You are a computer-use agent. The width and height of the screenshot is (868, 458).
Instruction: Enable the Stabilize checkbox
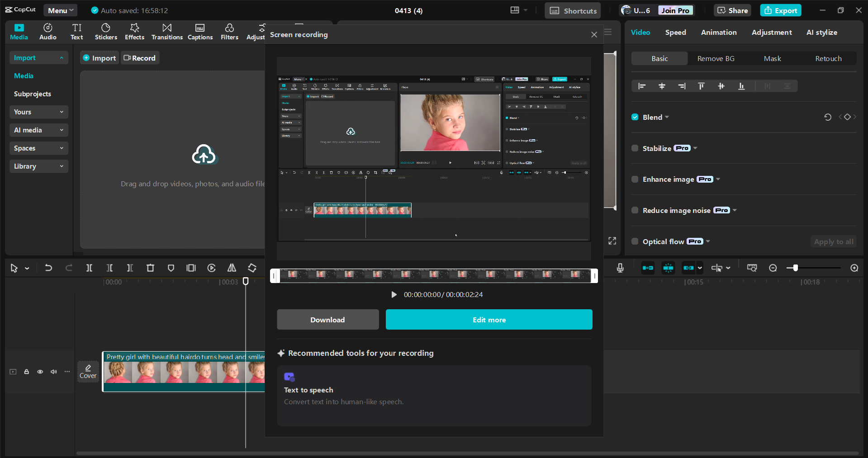coord(635,148)
